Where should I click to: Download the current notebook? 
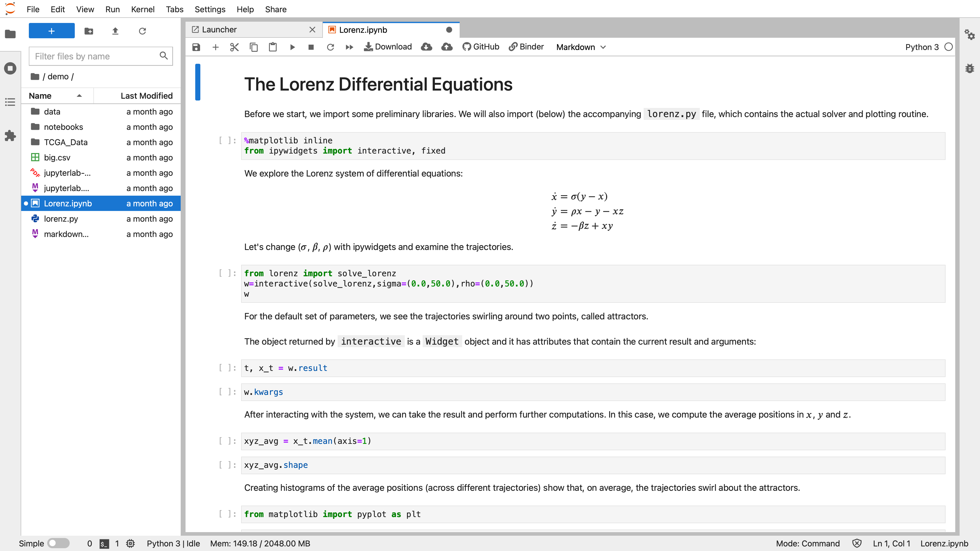tap(388, 47)
